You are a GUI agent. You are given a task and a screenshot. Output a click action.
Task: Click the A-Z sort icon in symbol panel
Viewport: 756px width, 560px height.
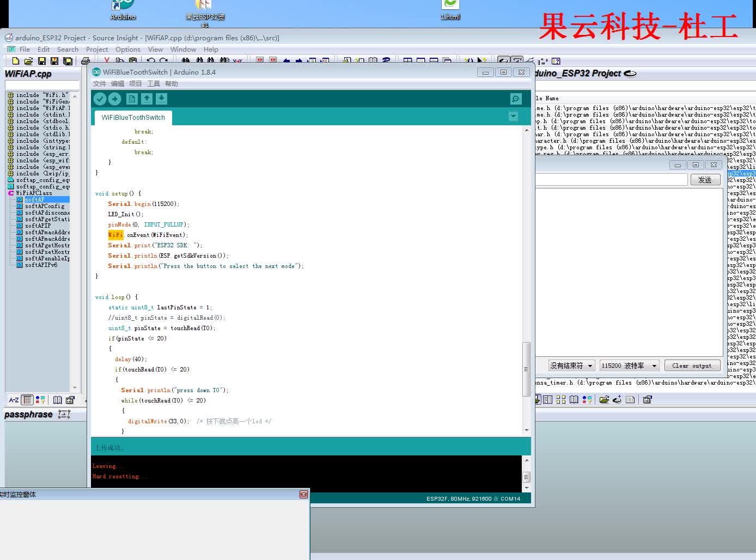tap(14, 400)
